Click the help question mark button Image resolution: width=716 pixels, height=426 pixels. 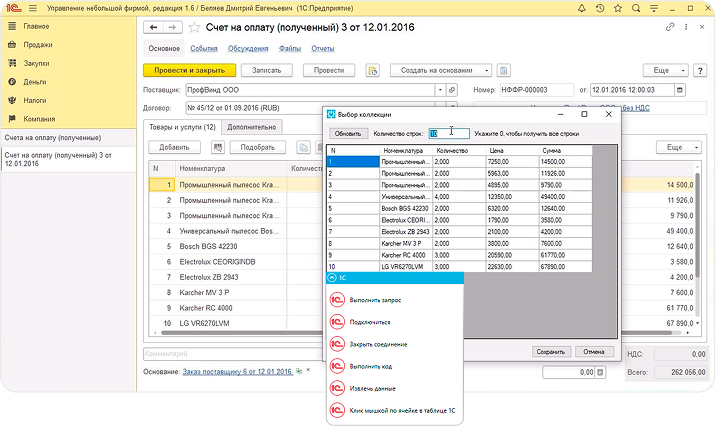(700, 70)
